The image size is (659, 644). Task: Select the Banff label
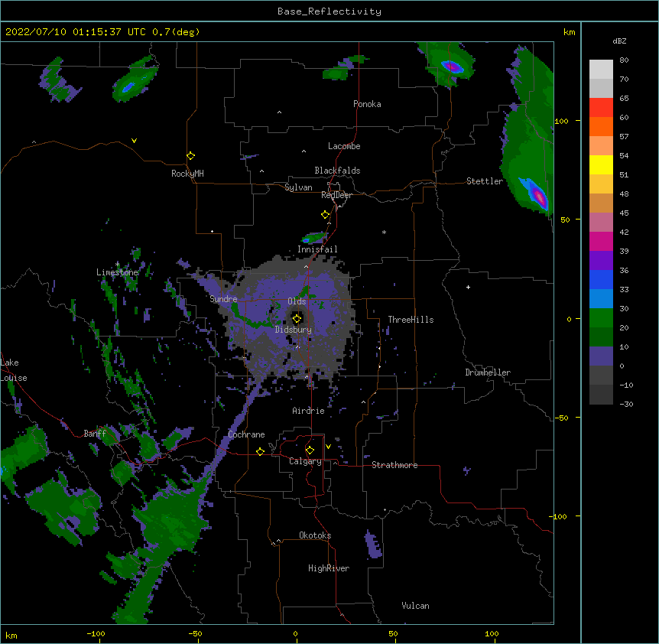coord(95,434)
